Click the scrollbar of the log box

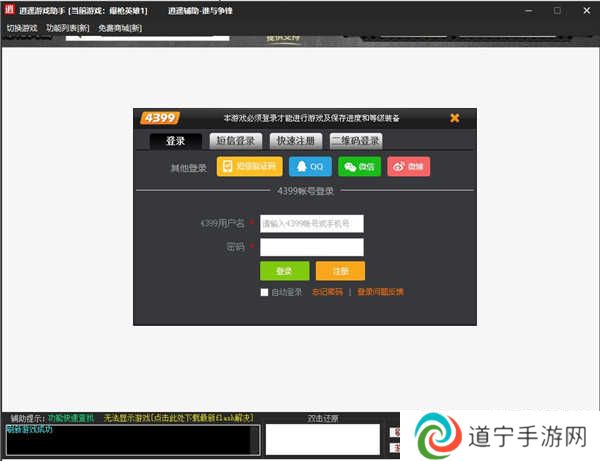pyautogui.click(x=254, y=440)
